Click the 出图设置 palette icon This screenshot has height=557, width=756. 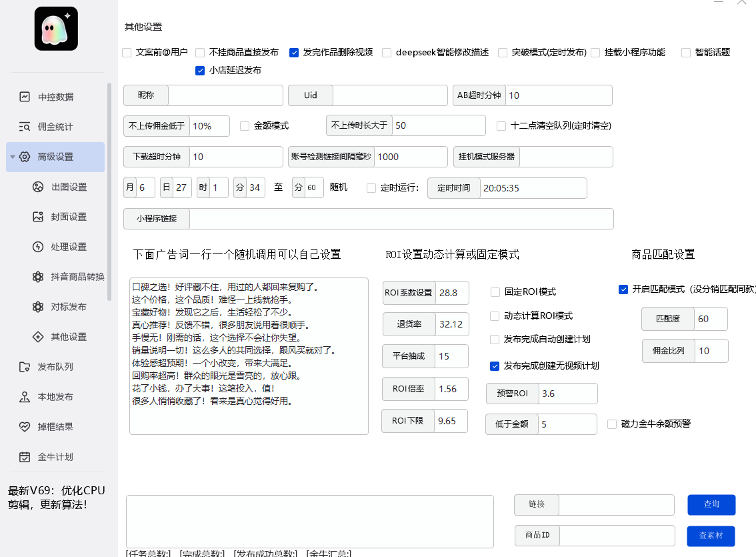[38, 187]
